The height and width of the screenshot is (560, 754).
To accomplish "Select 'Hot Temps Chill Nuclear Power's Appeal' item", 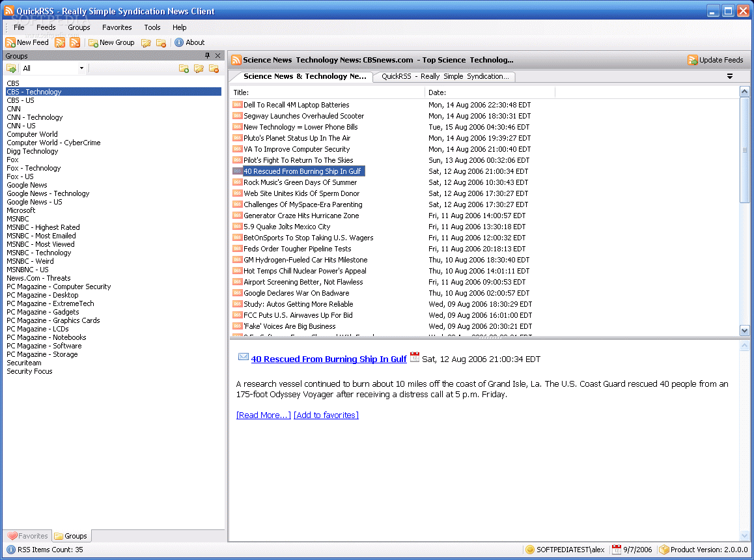I will point(305,271).
